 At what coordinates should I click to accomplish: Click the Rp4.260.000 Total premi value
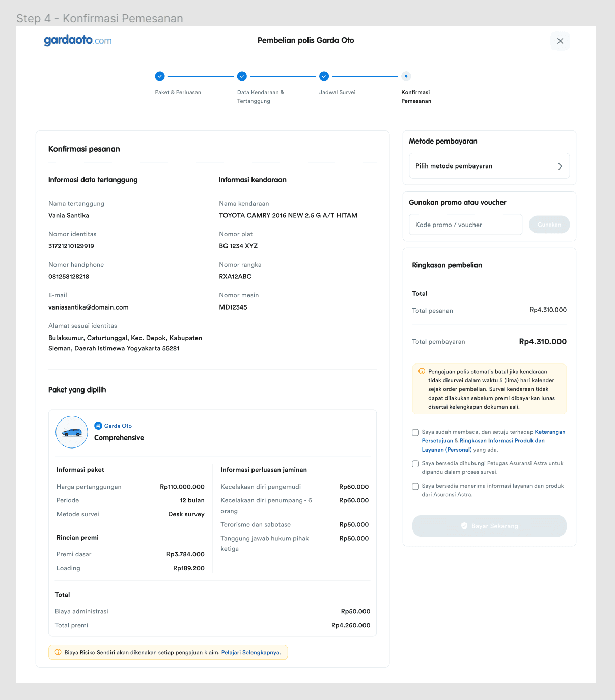click(x=351, y=625)
